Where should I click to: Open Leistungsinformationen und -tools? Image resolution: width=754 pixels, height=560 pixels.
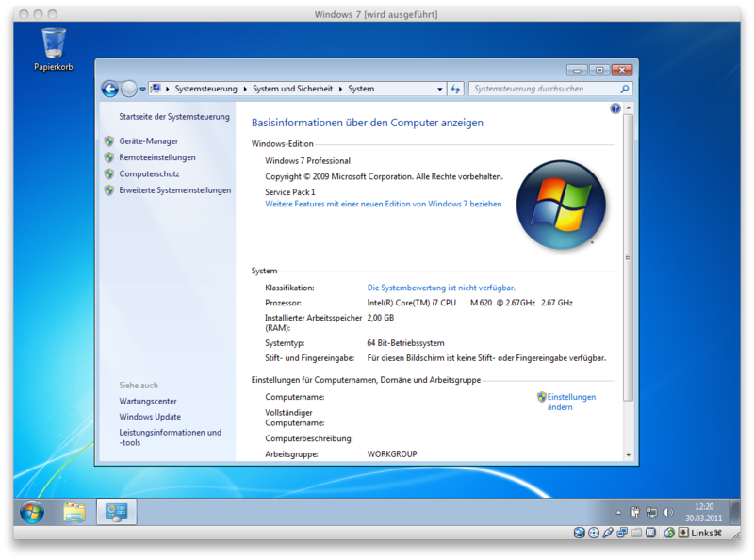click(171, 437)
